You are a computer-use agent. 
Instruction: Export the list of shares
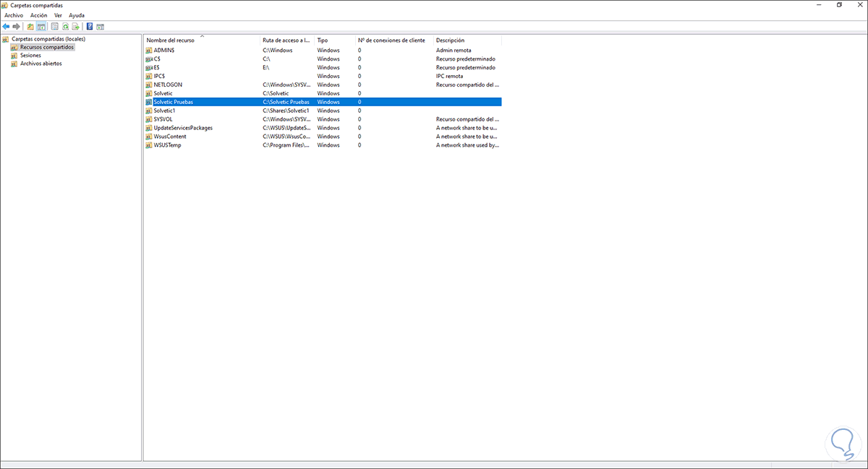coord(76,26)
